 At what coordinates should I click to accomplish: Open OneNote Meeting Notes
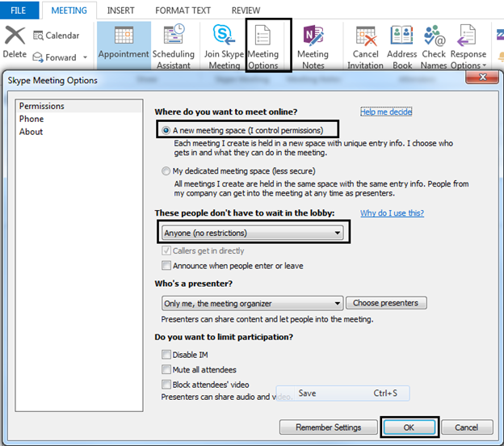point(313,46)
